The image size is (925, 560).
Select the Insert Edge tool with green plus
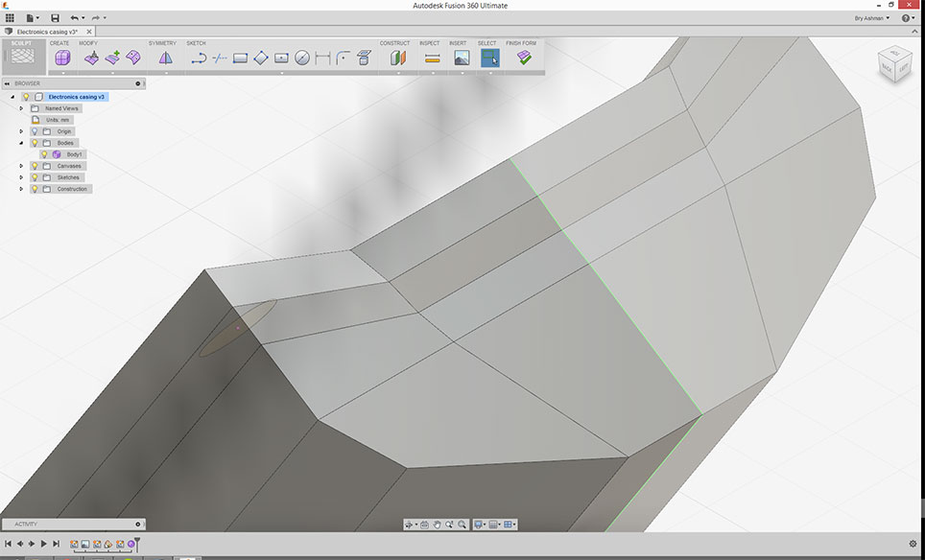tap(112, 58)
